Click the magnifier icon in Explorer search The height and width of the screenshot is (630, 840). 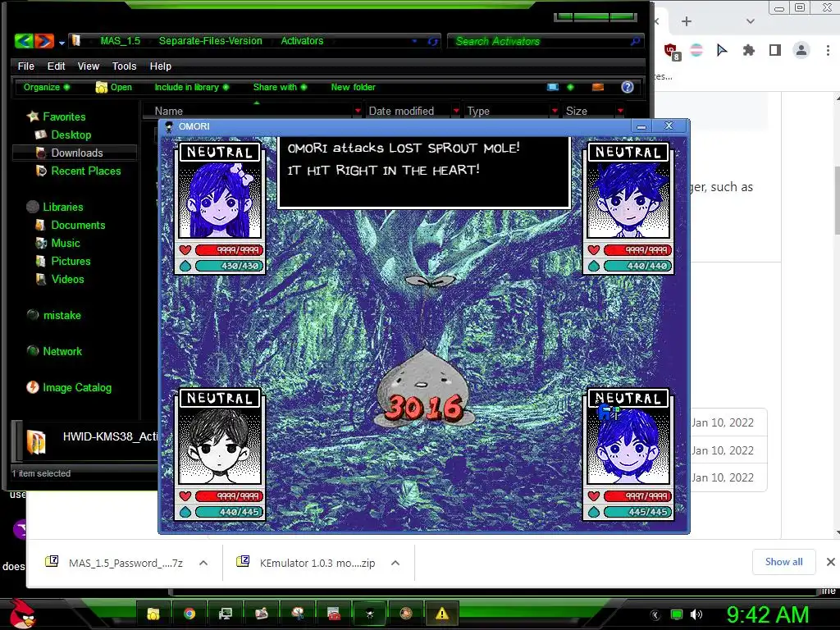(x=635, y=41)
